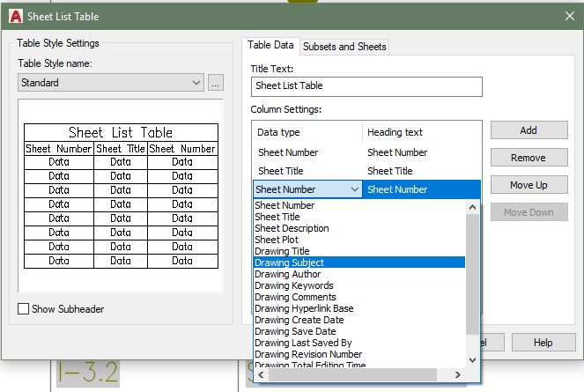Switch to the Subsets and Sheets tab

point(344,47)
